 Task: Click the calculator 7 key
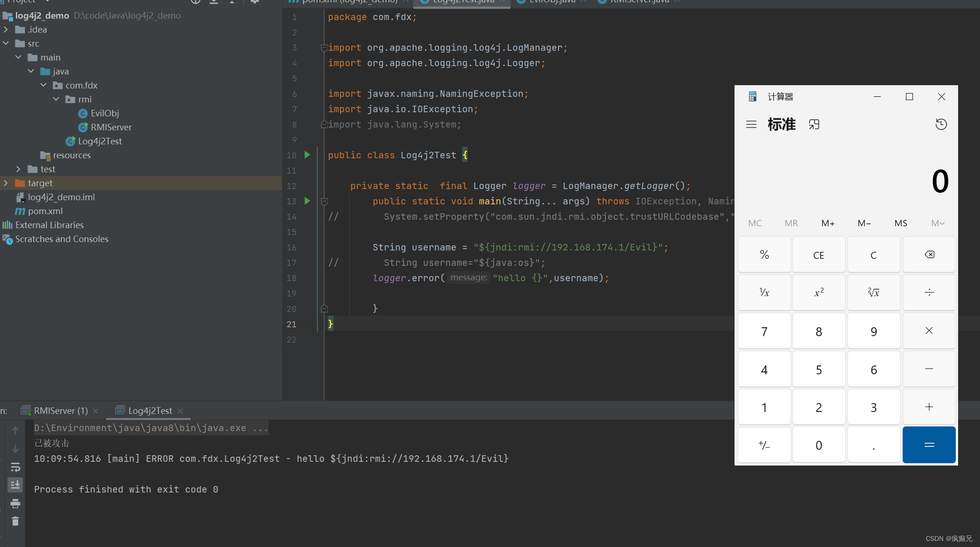coord(764,331)
